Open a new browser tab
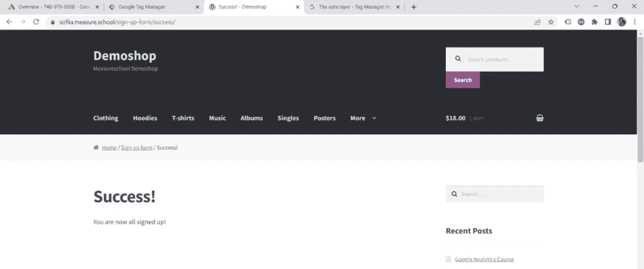 414,7
